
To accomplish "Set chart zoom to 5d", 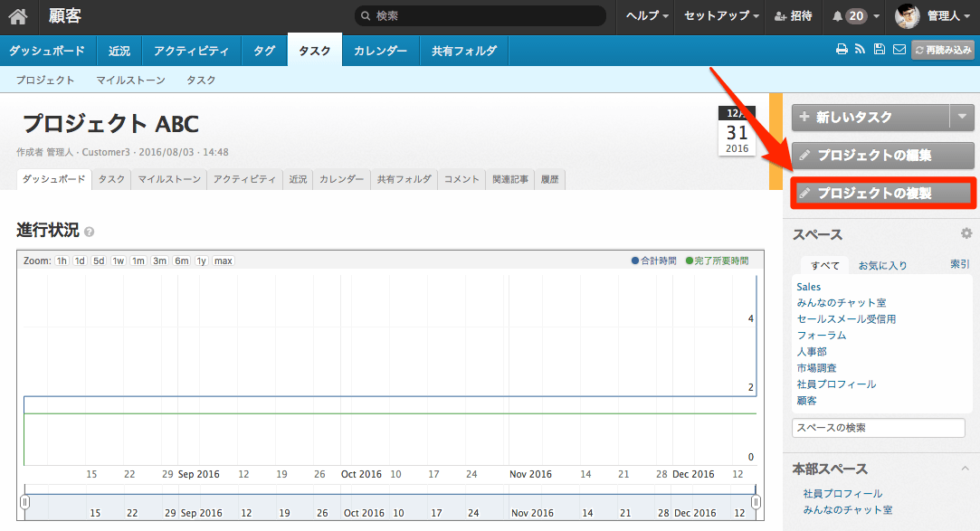I will pyautogui.click(x=99, y=261).
